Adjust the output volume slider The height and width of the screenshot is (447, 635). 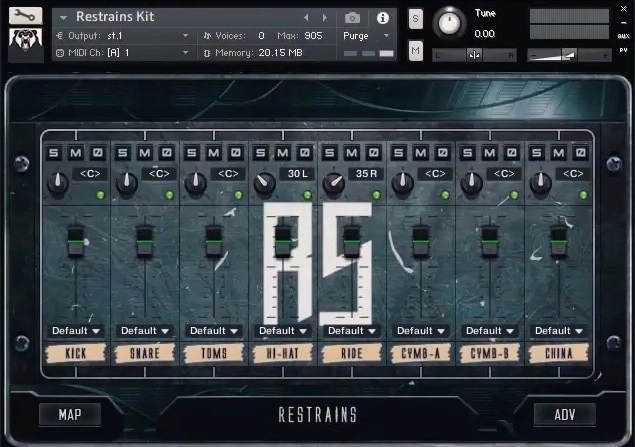click(569, 55)
